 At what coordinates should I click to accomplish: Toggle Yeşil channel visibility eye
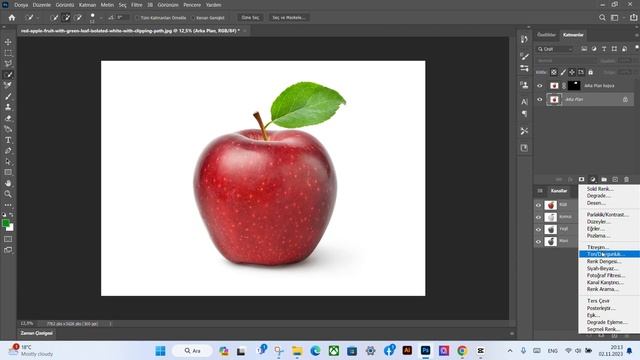click(538, 229)
